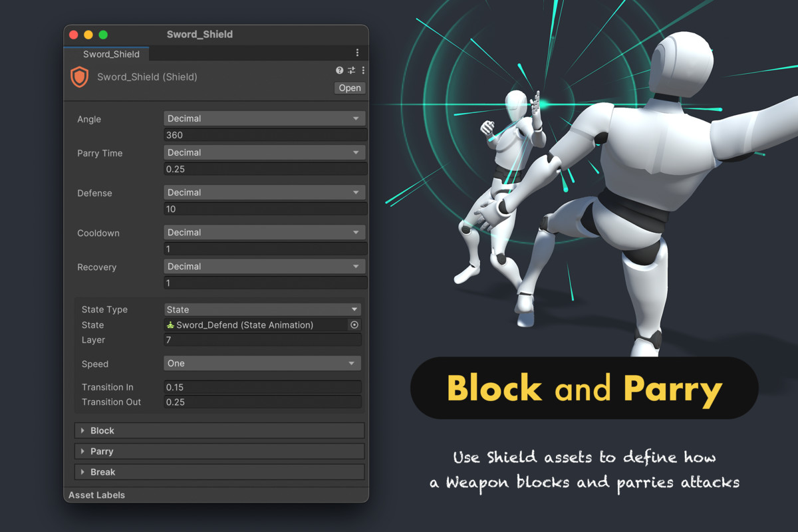The image size is (798, 532).
Task: Open the State Type dropdown
Action: (x=262, y=309)
